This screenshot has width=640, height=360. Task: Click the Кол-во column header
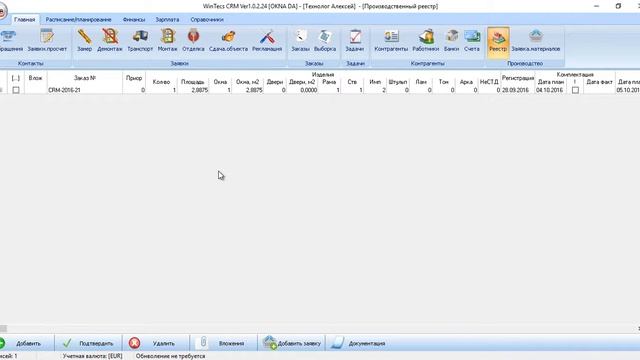[161, 82]
